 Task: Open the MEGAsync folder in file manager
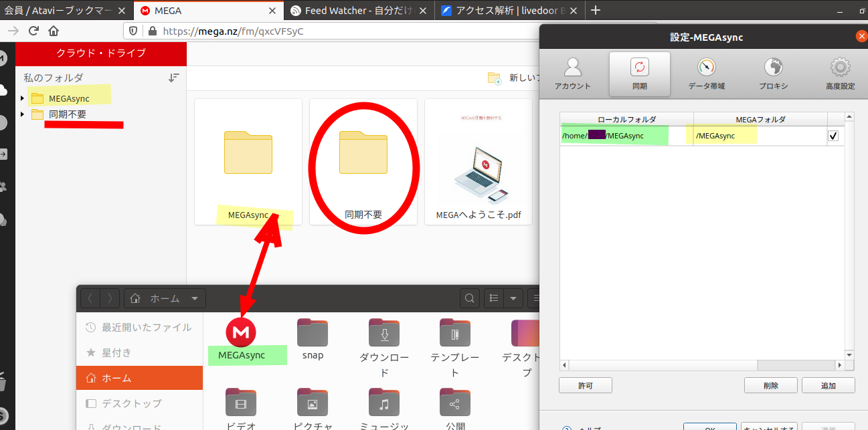tap(242, 340)
